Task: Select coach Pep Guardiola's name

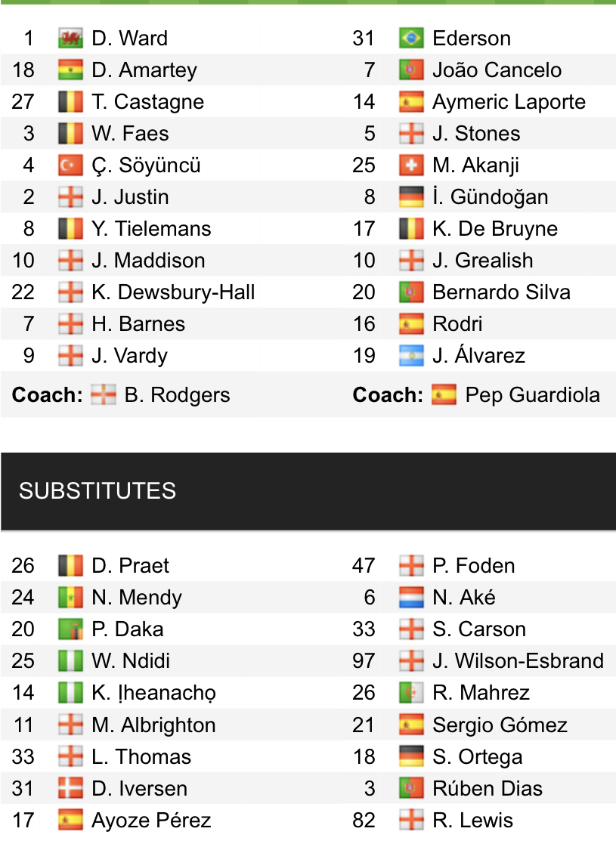Action: point(532,395)
